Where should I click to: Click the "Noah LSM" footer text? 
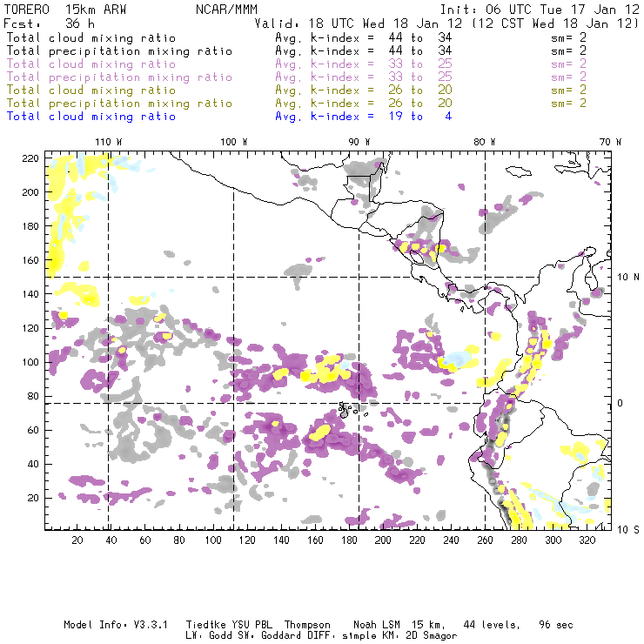coord(377,625)
